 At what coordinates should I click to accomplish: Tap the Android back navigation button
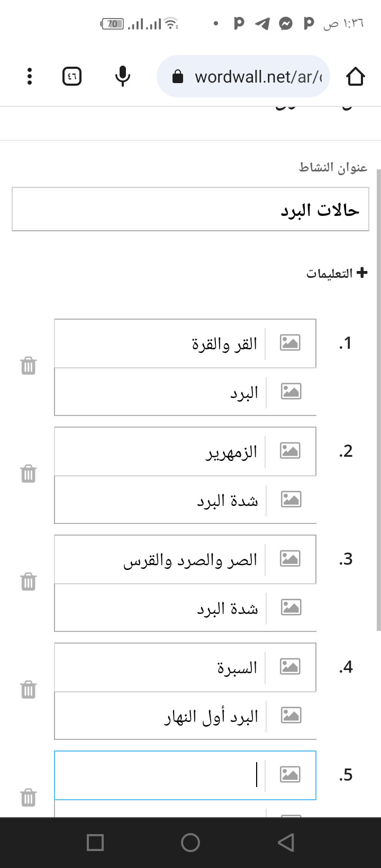(286, 843)
